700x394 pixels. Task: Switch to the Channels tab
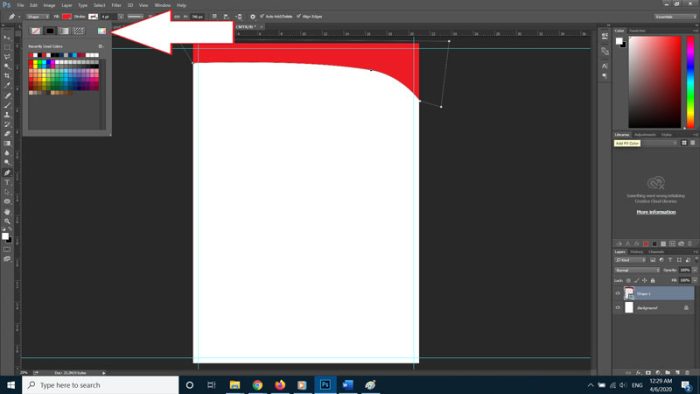click(x=656, y=252)
